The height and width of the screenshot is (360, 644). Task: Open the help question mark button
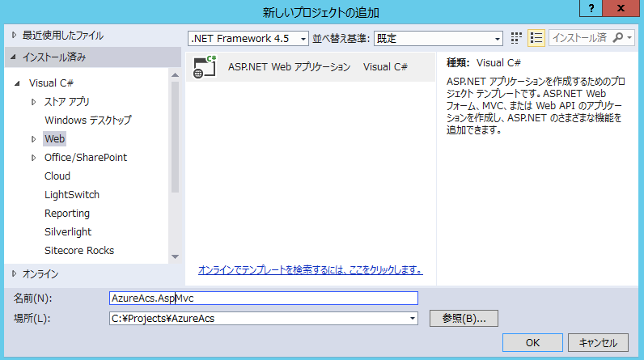click(591, 8)
